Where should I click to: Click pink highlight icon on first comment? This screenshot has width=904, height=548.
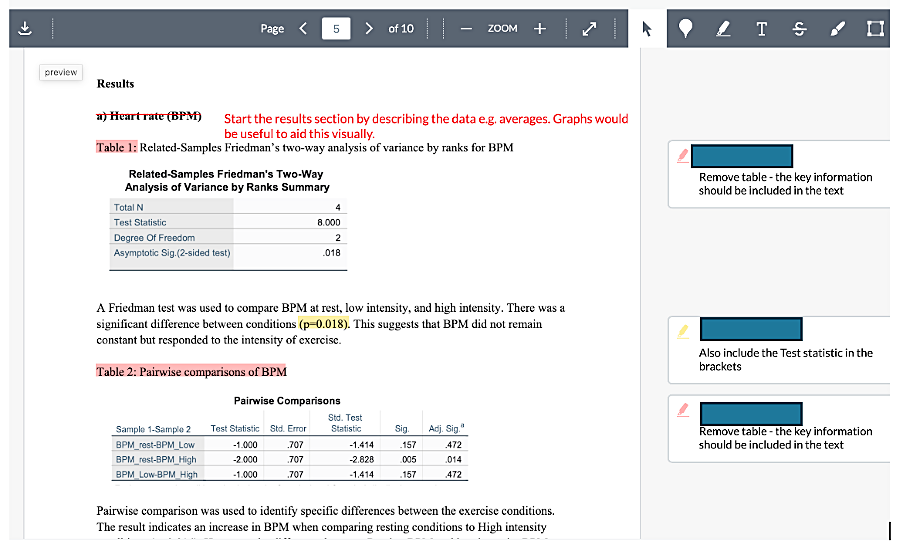click(683, 156)
